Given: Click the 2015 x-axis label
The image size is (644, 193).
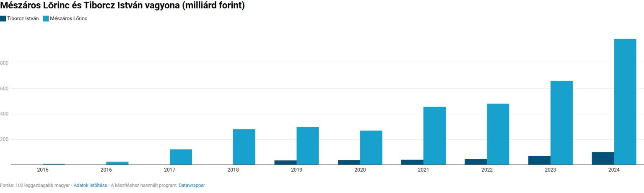Looking at the screenshot, I should 43,170.
